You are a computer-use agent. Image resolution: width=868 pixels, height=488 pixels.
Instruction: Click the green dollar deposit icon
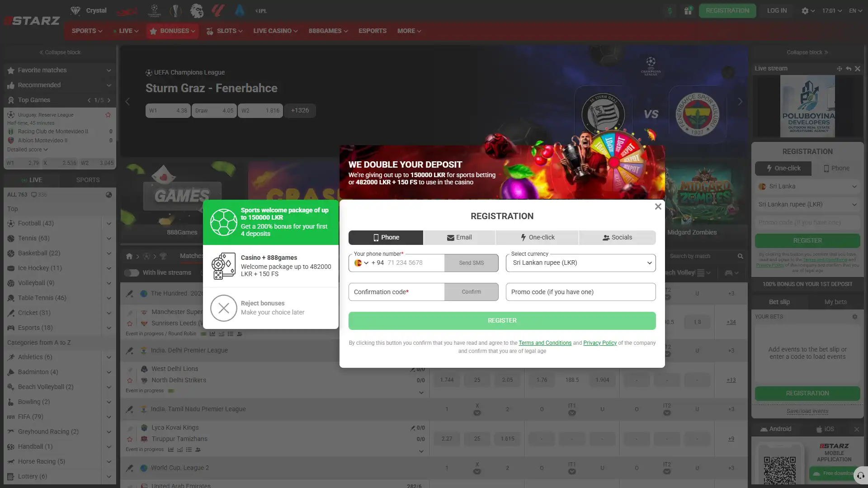click(x=670, y=11)
